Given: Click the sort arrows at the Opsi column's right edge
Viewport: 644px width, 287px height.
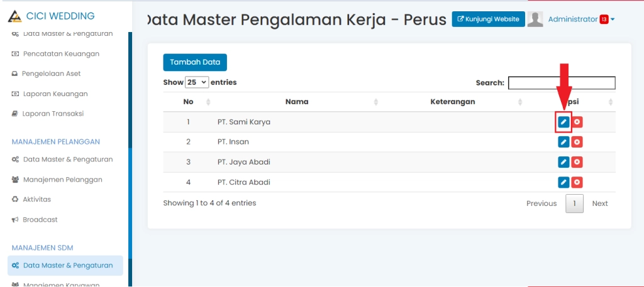Looking at the screenshot, I should [x=610, y=102].
